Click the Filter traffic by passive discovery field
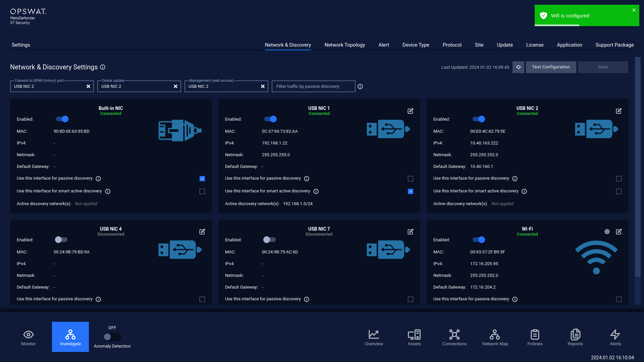 (313, 86)
